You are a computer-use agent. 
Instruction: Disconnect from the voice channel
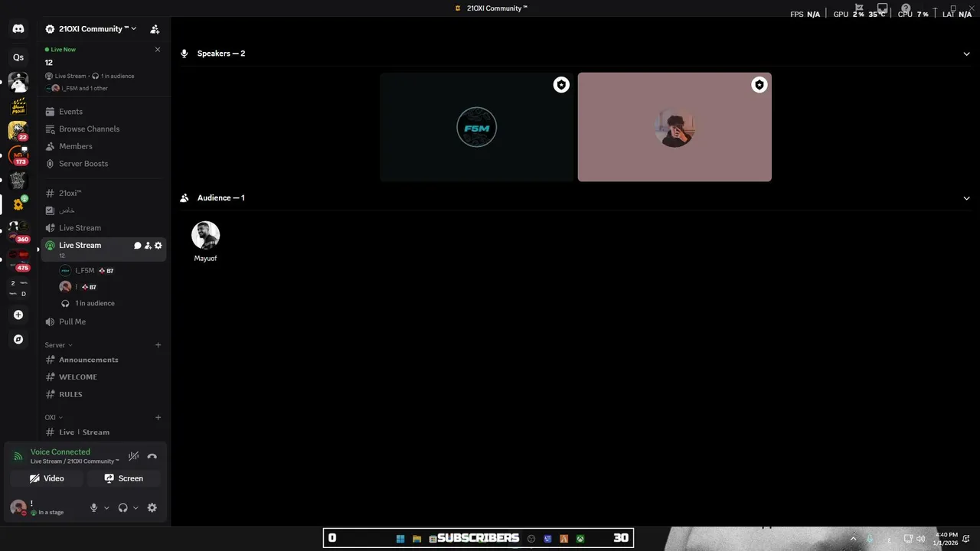(x=152, y=456)
